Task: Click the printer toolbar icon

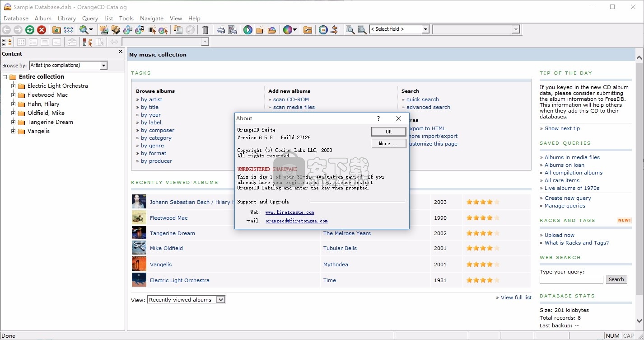Action: pyautogui.click(x=221, y=30)
